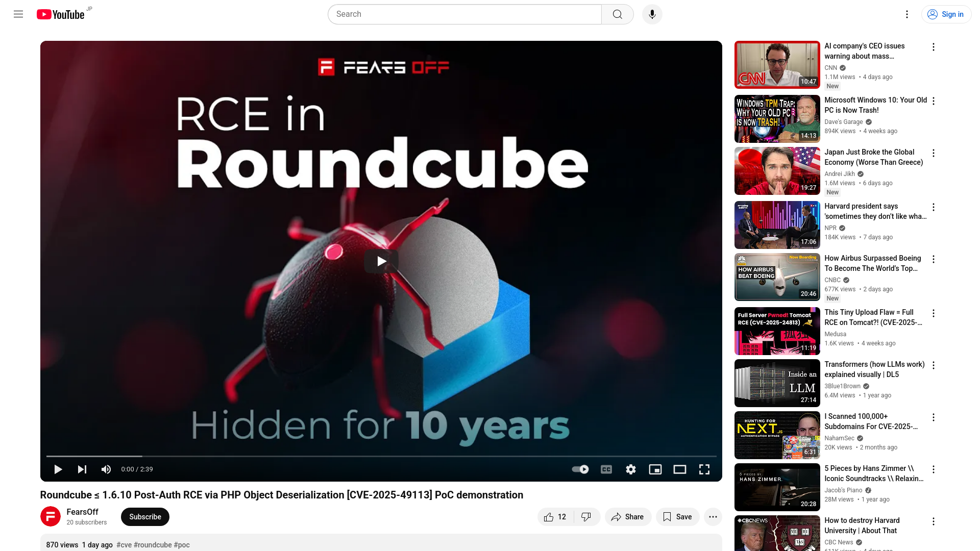This screenshot has width=980, height=551.
Task: Switch to theater mode
Action: (680, 469)
